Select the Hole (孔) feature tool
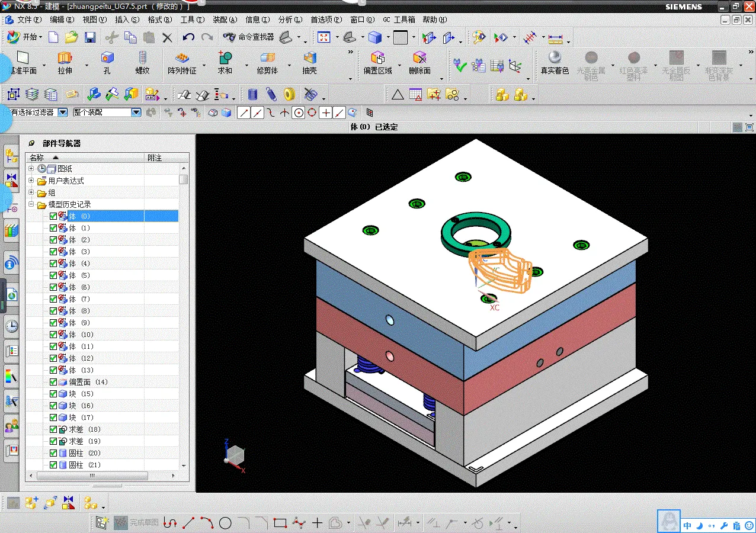 point(107,58)
